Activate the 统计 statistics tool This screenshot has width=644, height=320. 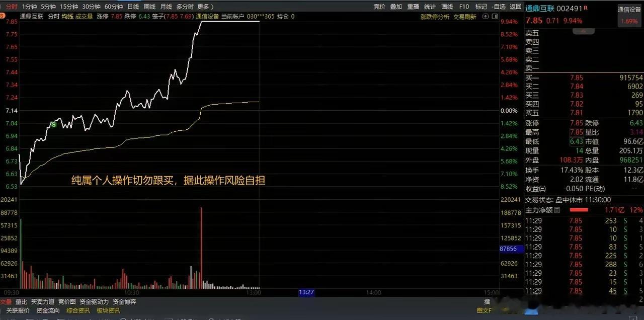tap(429, 7)
